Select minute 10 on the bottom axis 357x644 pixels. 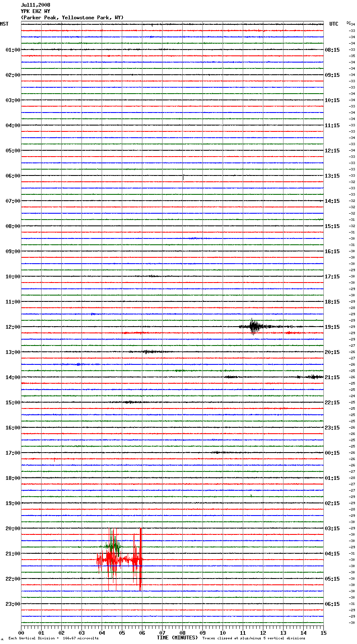click(x=223, y=633)
